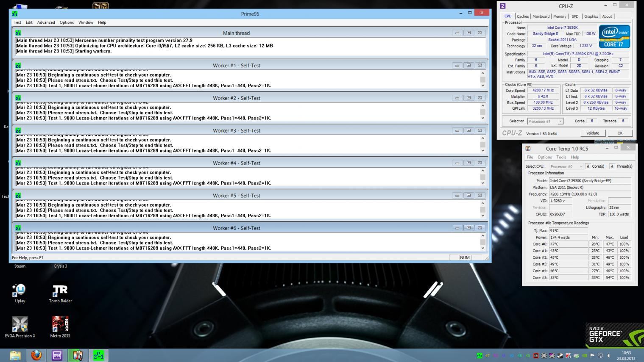Switch to Prime95 on the taskbar
The image size is (644, 362).
[x=98, y=355]
